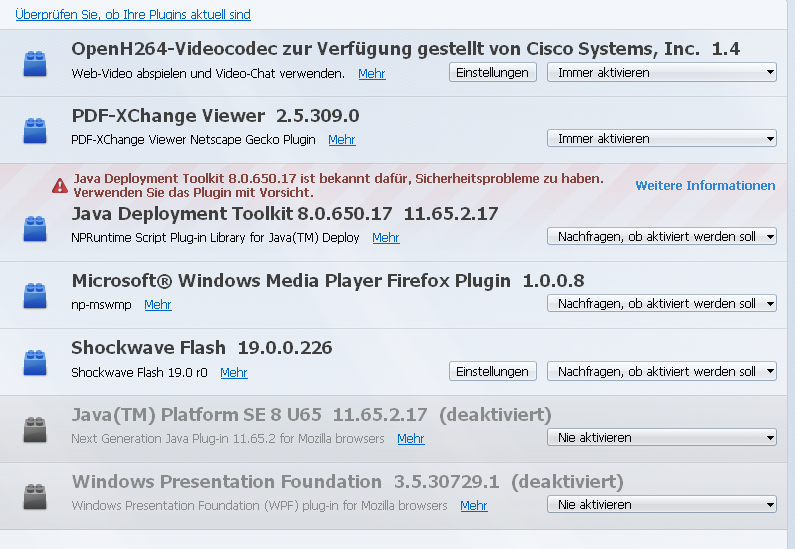
Task: Select the 'Microsoft® Windows Media Player Firefox Plugin' title
Action: click(x=291, y=280)
